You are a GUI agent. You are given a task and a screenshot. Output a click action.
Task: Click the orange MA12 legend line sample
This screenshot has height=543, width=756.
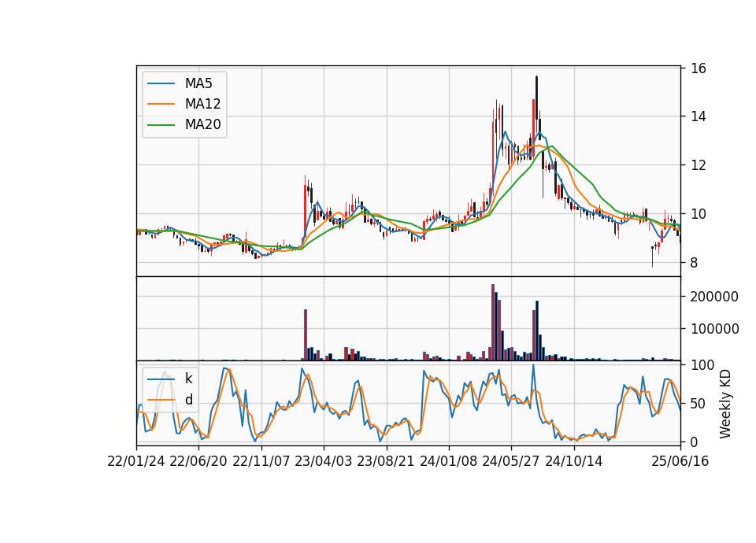click(x=161, y=104)
